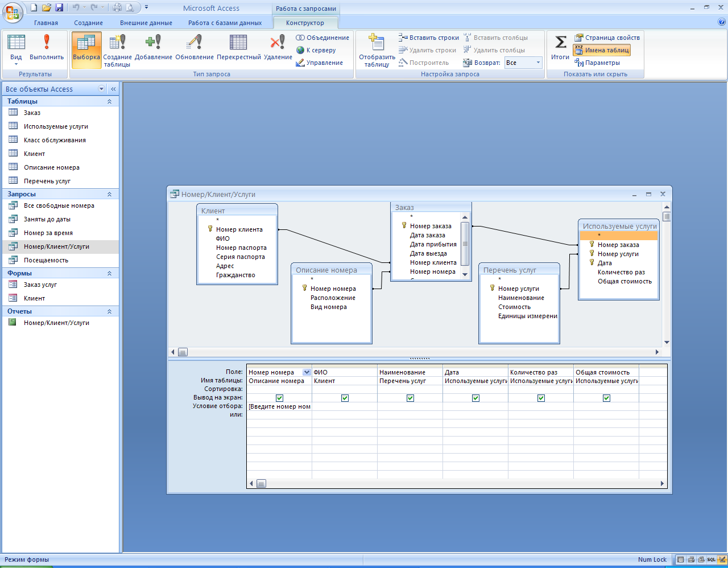
Task: Click criteria cell [Введите номер ном
Action: click(279, 406)
